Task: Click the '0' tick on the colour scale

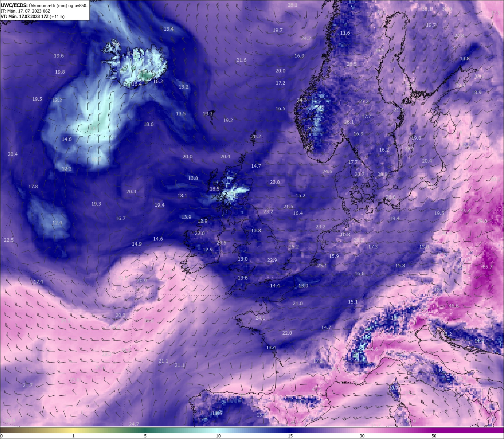Action: pos(1,436)
